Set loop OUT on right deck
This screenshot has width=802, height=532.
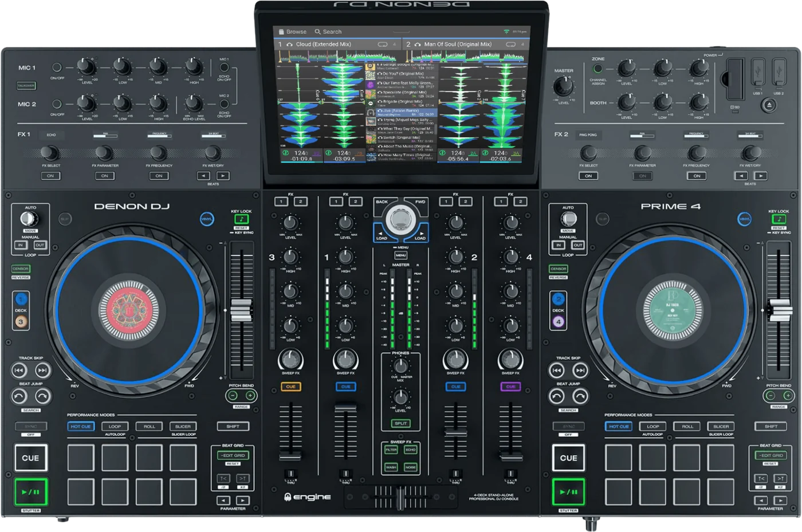tap(577, 245)
